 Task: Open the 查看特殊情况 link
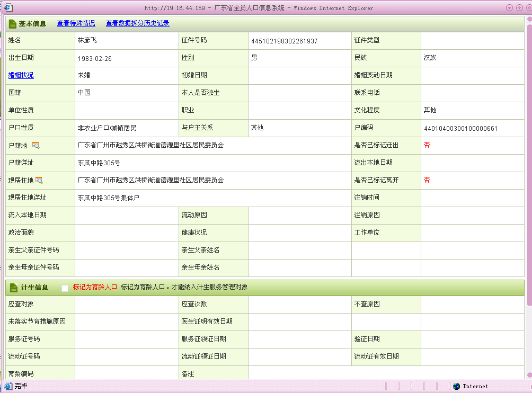[76, 24]
